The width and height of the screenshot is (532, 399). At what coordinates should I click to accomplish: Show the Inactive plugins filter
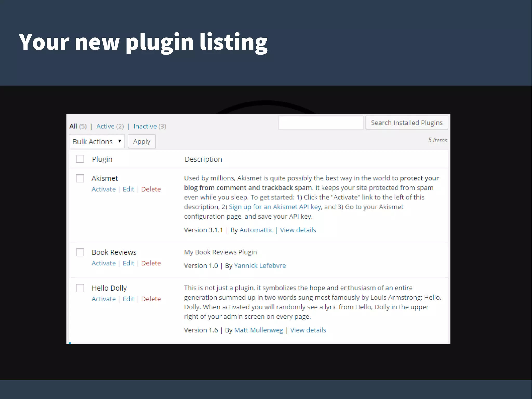pos(145,126)
